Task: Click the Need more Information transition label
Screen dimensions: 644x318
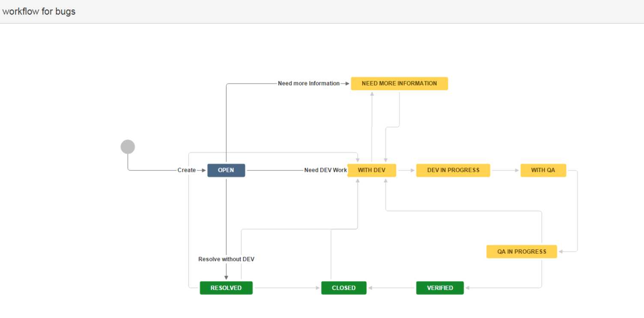Action: point(309,84)
